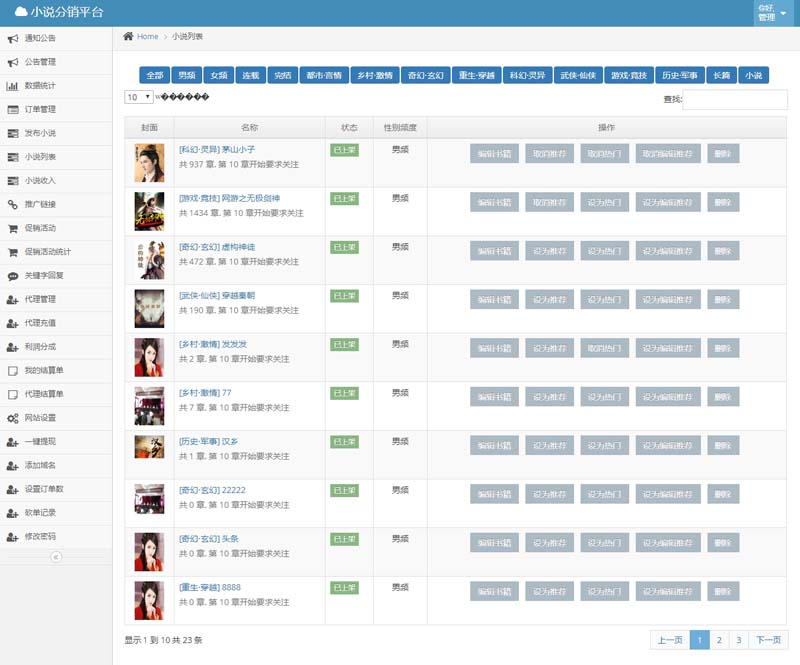Open 网站设置 using its gears icon
The width and height of the screenshot is (800, 665).
click(x=13, y=418)
